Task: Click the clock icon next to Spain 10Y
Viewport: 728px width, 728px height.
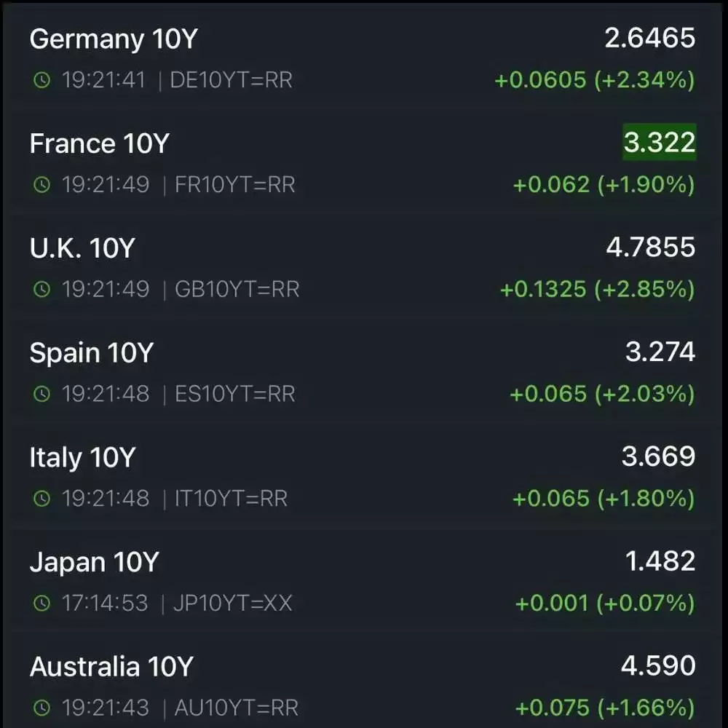Action: pyautogui.click(x=41, y=395)
